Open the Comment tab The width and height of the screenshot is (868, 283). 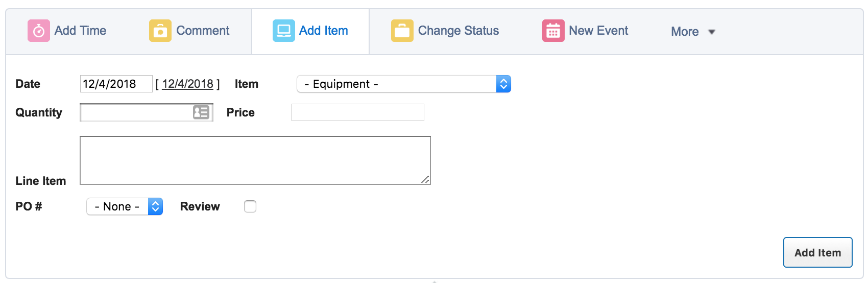pyautogui.click(x=203, y=31)
